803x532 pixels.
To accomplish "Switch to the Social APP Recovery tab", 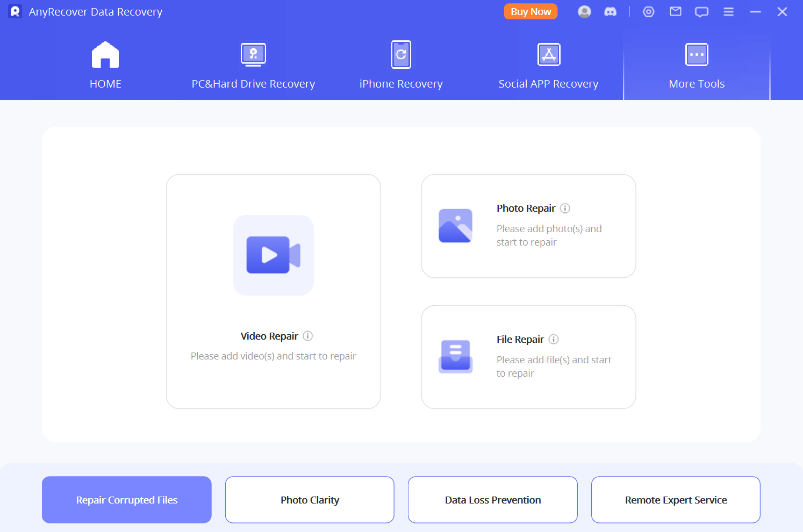I will 548,64.
